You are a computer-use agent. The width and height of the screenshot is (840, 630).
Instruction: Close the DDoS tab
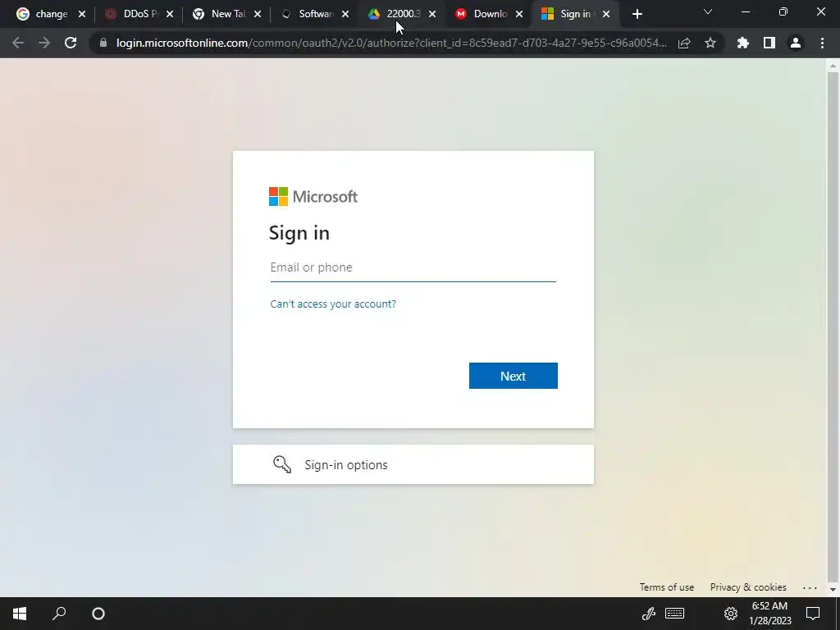(x=170, y=14)
